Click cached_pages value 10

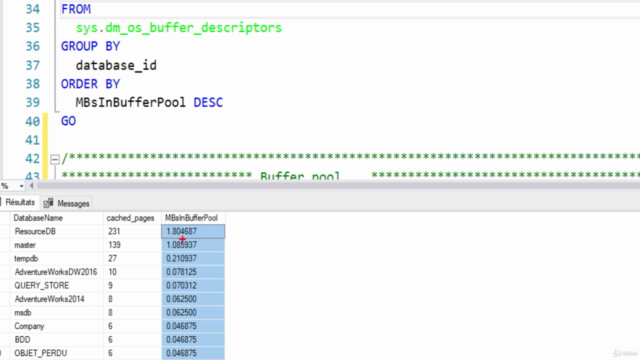132,272
